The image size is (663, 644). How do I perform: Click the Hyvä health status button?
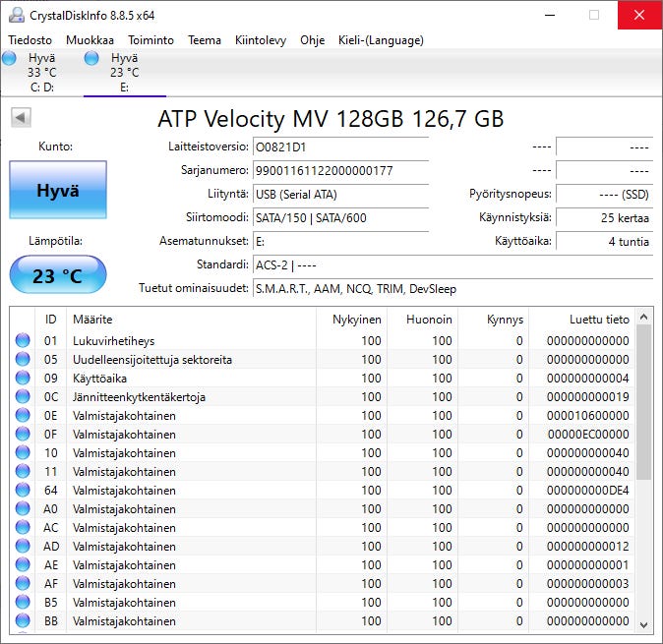click(x=58, y=191)
